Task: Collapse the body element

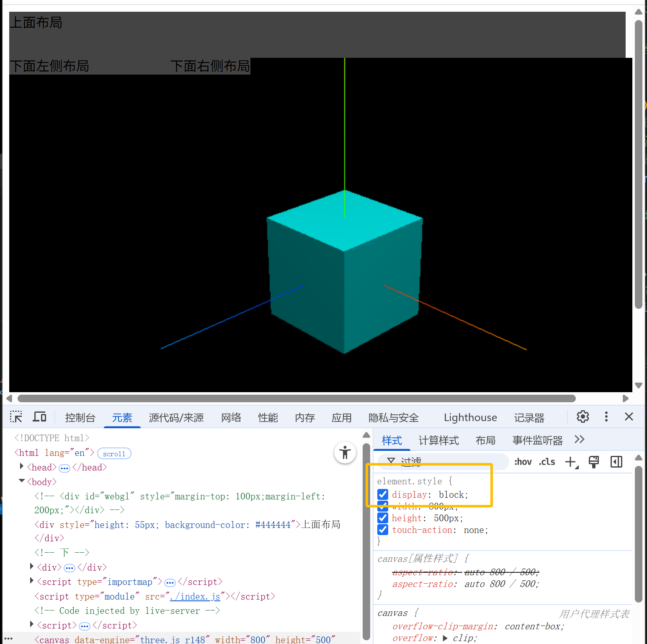Action: pos(22,481)
